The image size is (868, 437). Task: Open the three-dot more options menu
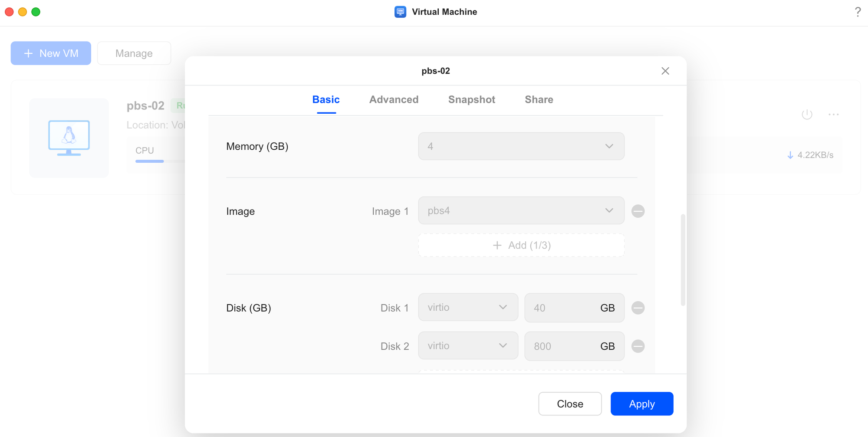coord(833,115)
